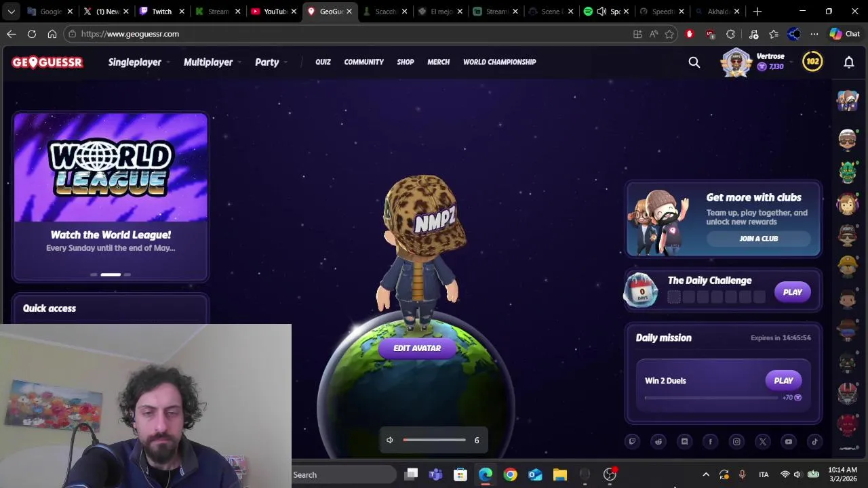Open the SHOP menu item
This screenshot has height=488, width=868.
point(406,62)
